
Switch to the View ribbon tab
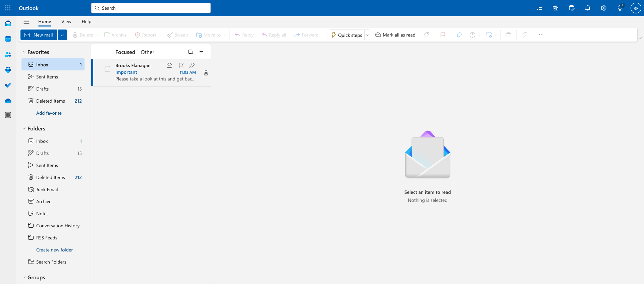click(x=66, y=21)
